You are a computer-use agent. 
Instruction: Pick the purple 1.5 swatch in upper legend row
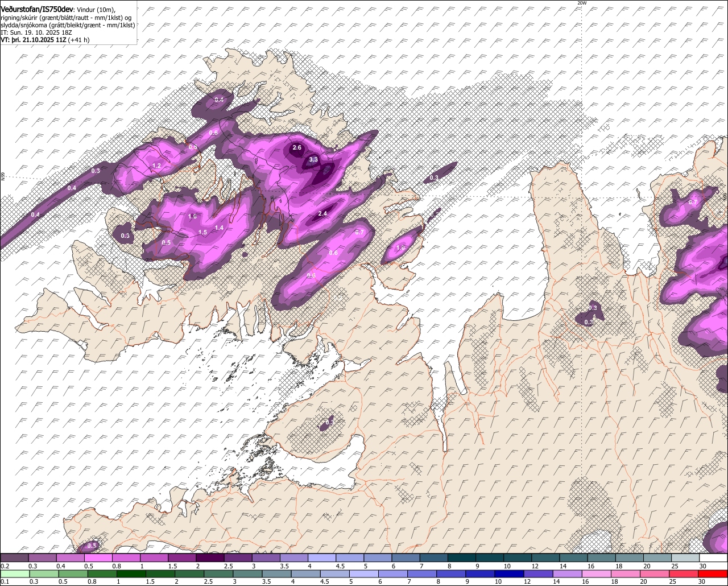182,558
